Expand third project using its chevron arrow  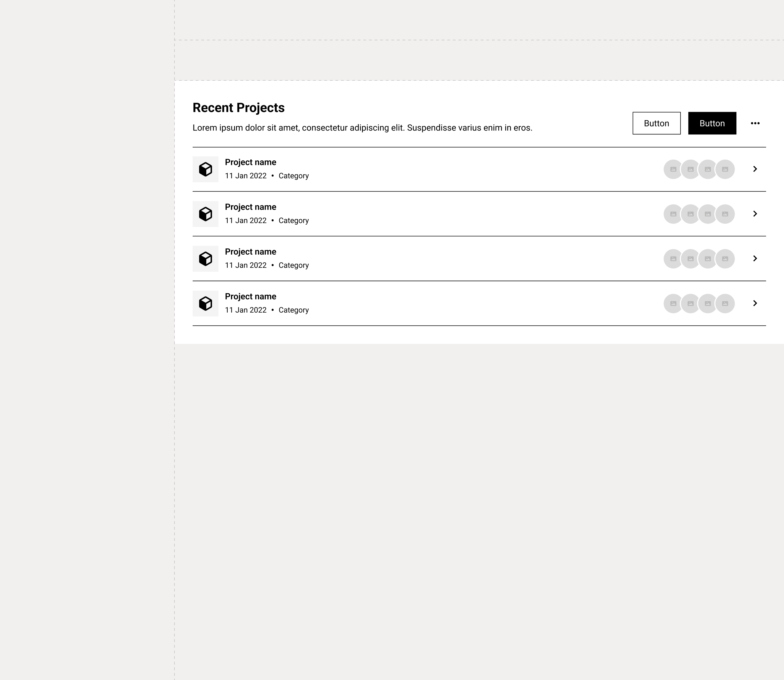(x=755, y=259)
